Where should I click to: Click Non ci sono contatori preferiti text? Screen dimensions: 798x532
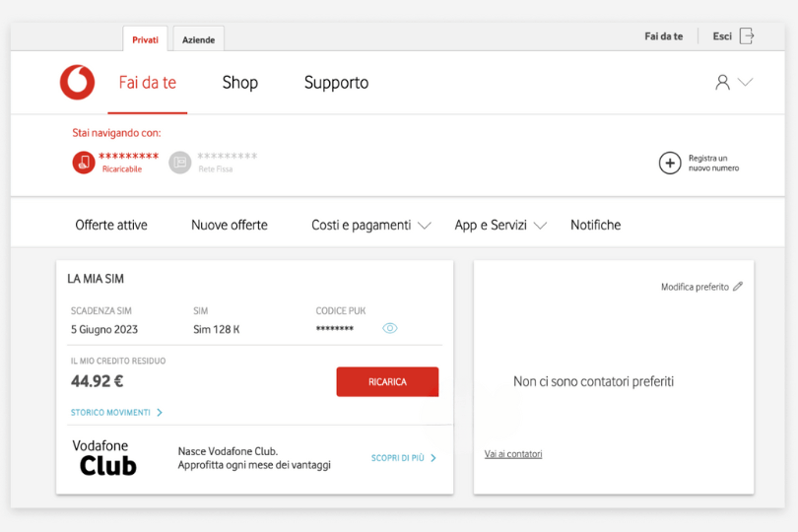593,381
